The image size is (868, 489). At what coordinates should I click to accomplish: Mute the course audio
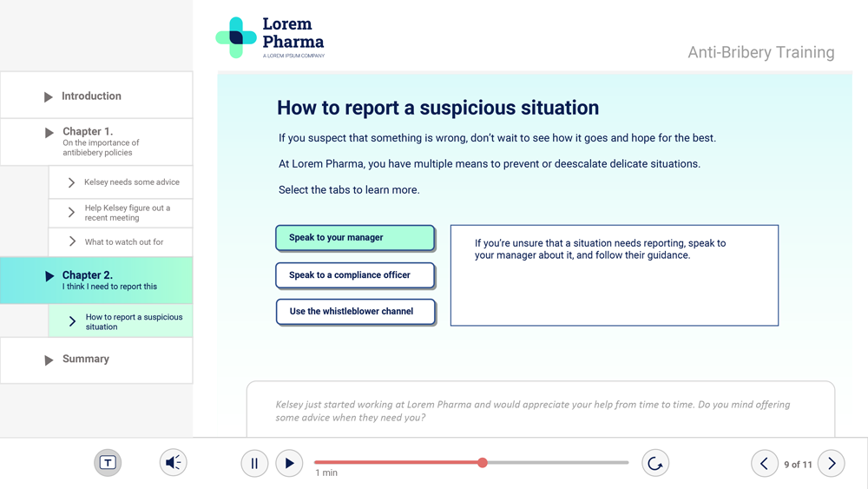coord(174,463)
